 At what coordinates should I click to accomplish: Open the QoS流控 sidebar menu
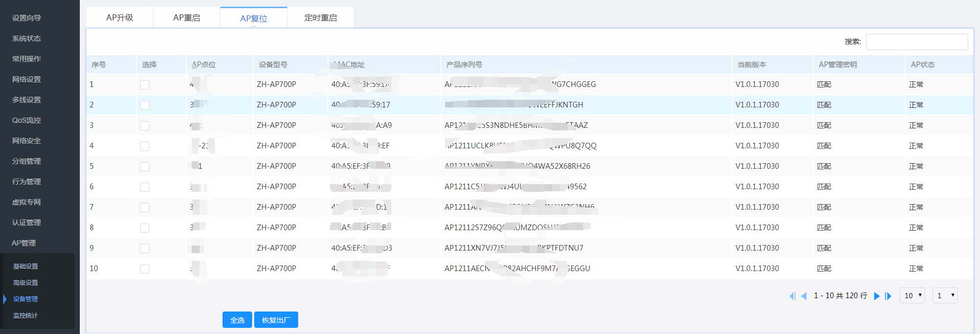point(27,120)
